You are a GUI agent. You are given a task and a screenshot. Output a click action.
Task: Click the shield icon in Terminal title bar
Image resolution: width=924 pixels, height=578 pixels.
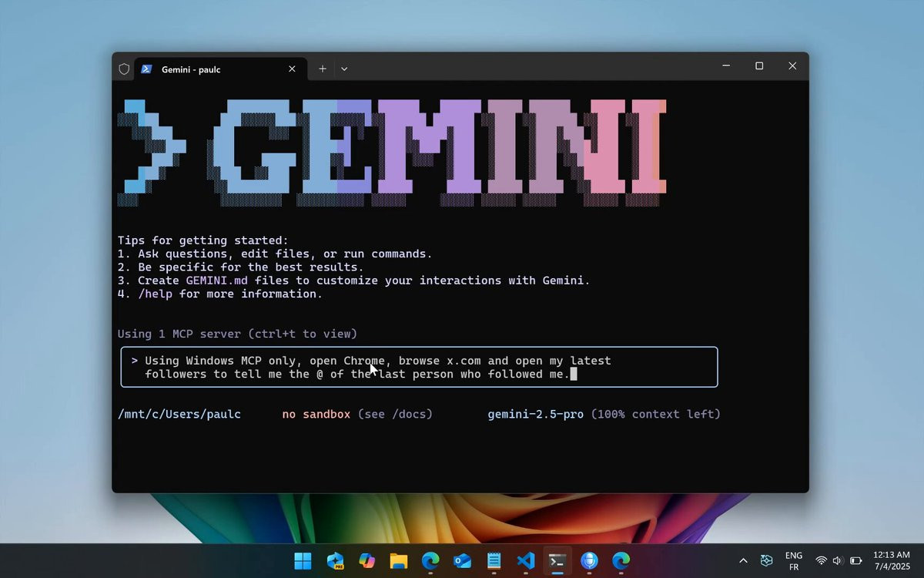pos(124,69)
